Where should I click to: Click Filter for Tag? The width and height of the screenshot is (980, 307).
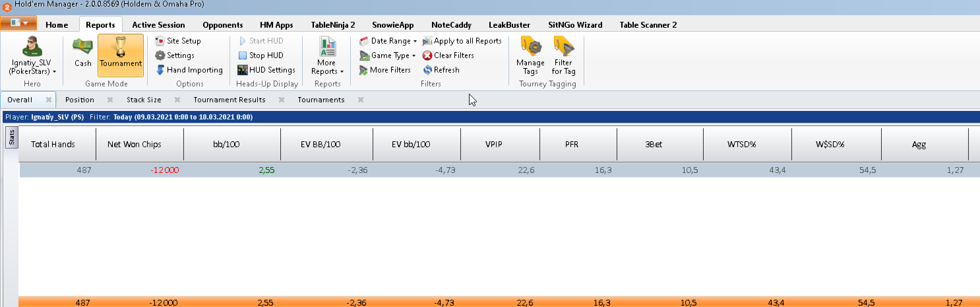tap(564, 55)
